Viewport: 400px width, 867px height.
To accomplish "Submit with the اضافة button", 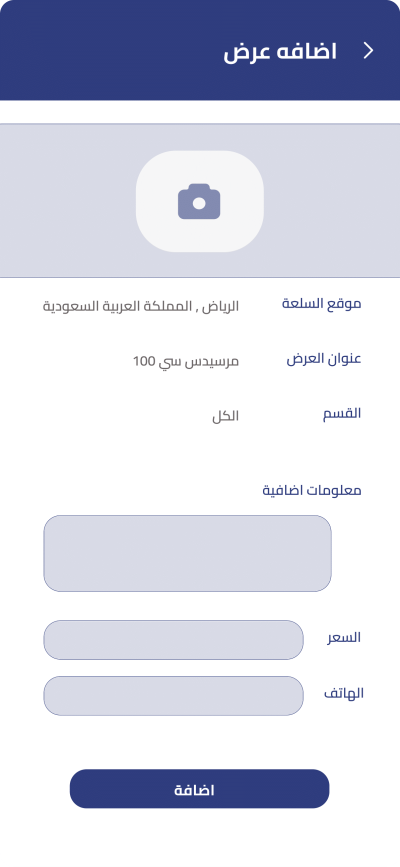I will click(199, 788).
